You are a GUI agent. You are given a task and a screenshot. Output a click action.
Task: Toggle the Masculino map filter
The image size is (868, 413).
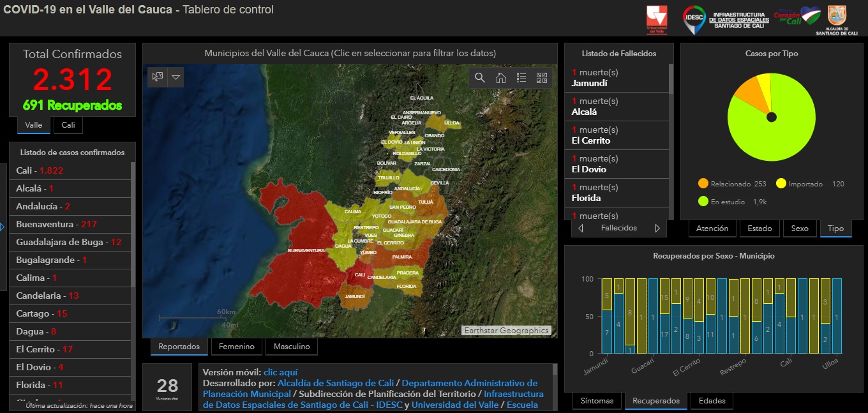coord(291,347)
